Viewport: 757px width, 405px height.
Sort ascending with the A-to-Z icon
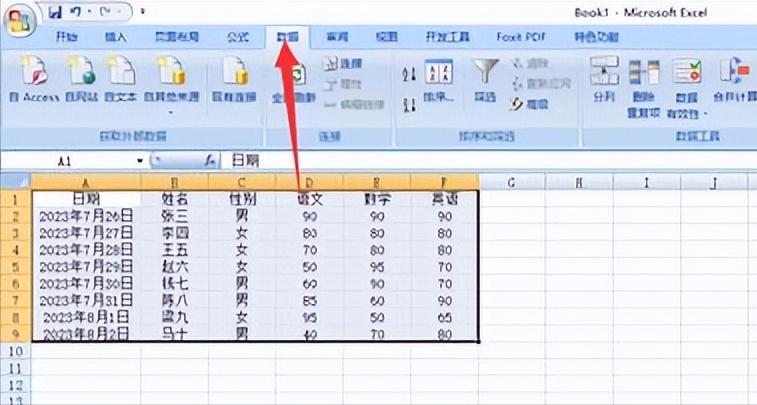(x=409, y=74)
